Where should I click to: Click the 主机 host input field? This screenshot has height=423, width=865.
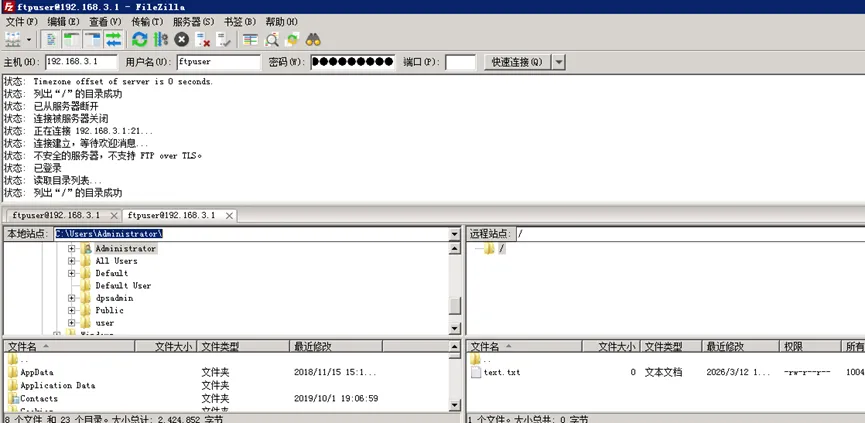[x=82, y=62]
